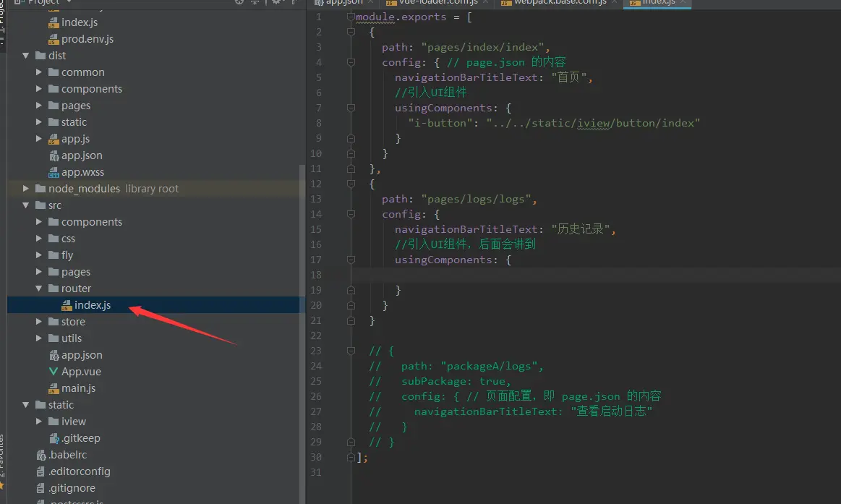841x504 pixels.
Task: Click the "packageA/logs" commented path text
Action: [489, 366]
